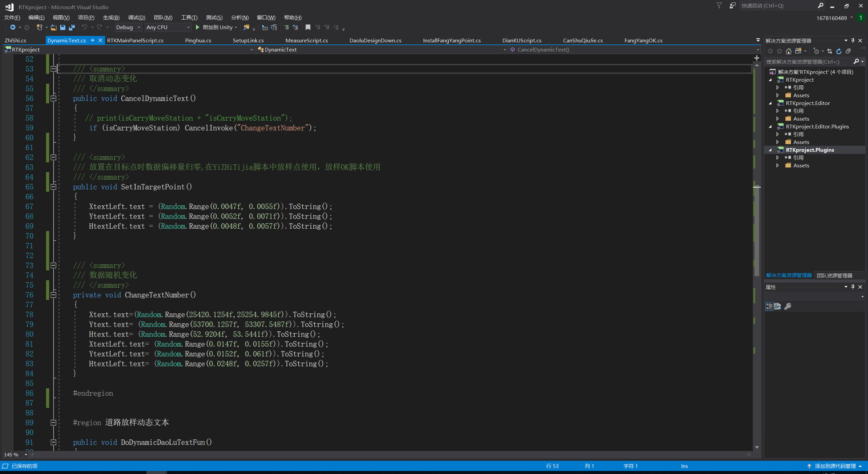868x474 pixels.
Task: Click the Save All toolbar icon
Action: coord(72,27)
